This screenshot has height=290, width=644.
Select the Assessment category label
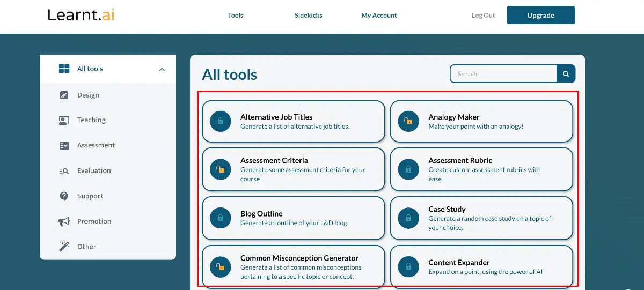96,145
